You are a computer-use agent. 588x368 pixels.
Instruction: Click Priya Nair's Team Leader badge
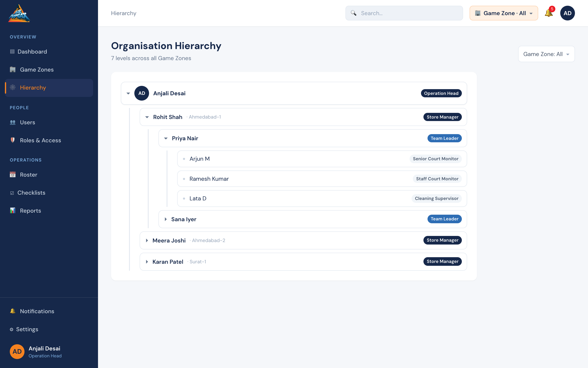[x=445, y=138]
